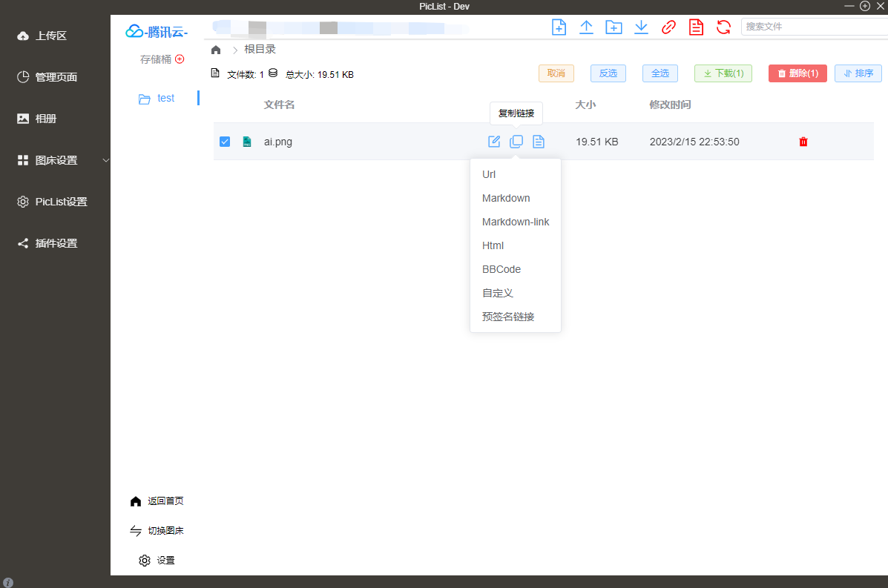
Task: Click the 存储桶 label
Action: [156, 59]
